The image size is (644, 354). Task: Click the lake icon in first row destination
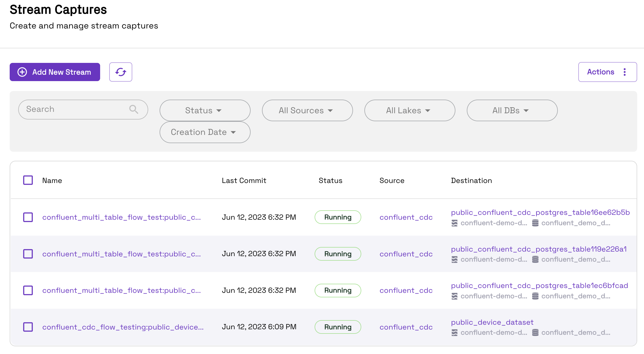click(x=455, y=223)
